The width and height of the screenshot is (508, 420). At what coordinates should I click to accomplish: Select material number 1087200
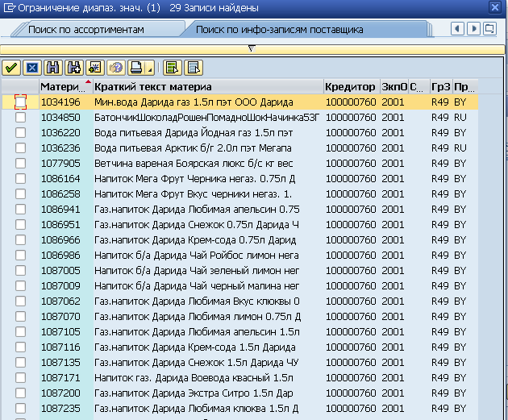(x=60, y=393)
